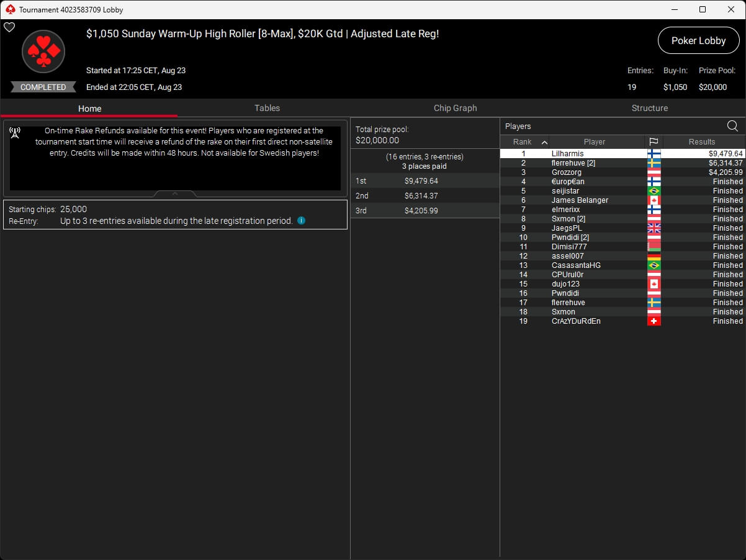Click the red card suits tournament logo

tap(43, 51)
